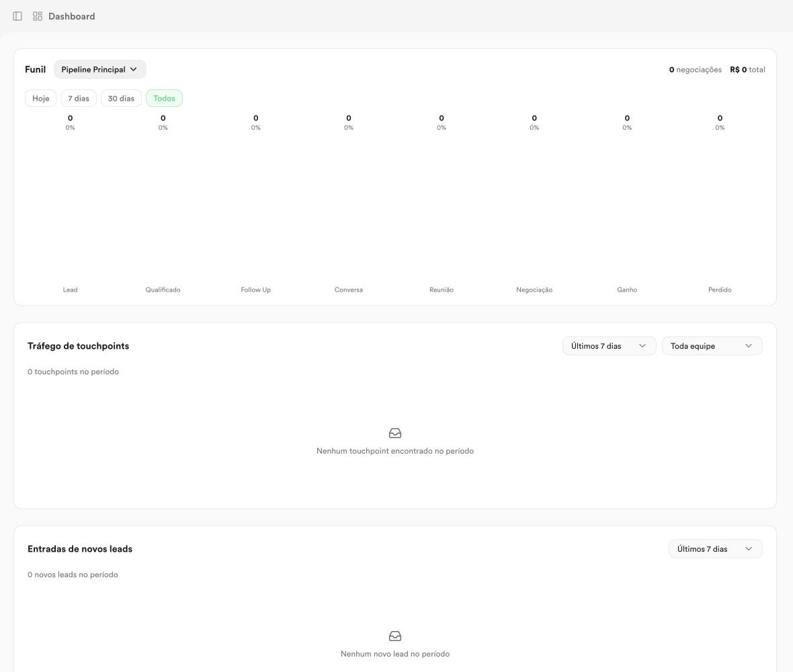The height and width of the screenshot is (672, 793).
Task: Click the Reunião stage label
Action: [442, 290]
